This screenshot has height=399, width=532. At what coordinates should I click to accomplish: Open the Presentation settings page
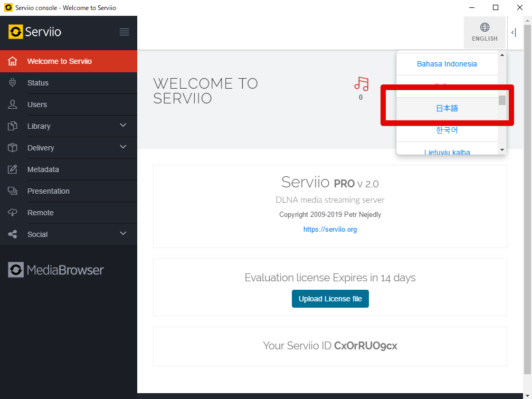pyautogui.click(x=69, y=191)
